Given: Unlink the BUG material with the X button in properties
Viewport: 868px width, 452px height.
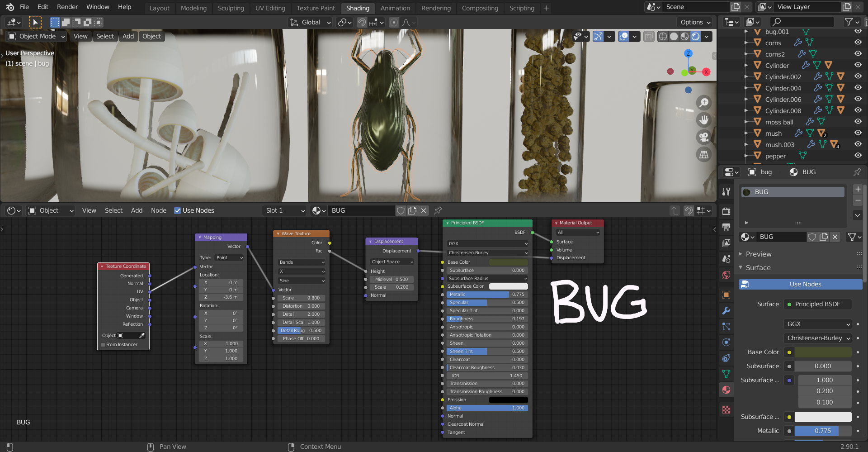Looking at the screenshot, I should coord(835,237).
